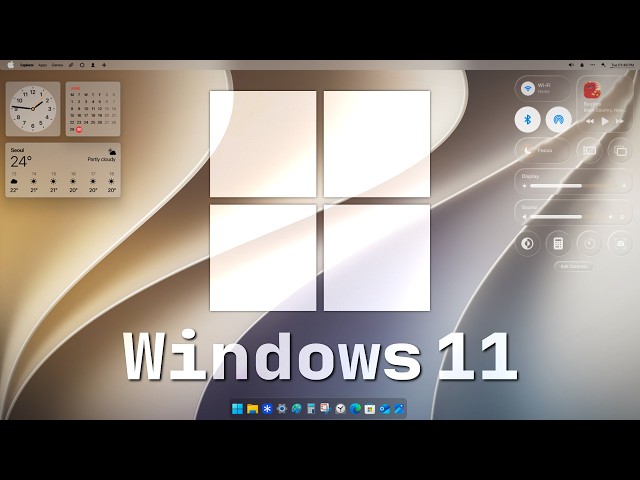
Task: Click the date and time in top bar
Action: [x=622, y=65]
